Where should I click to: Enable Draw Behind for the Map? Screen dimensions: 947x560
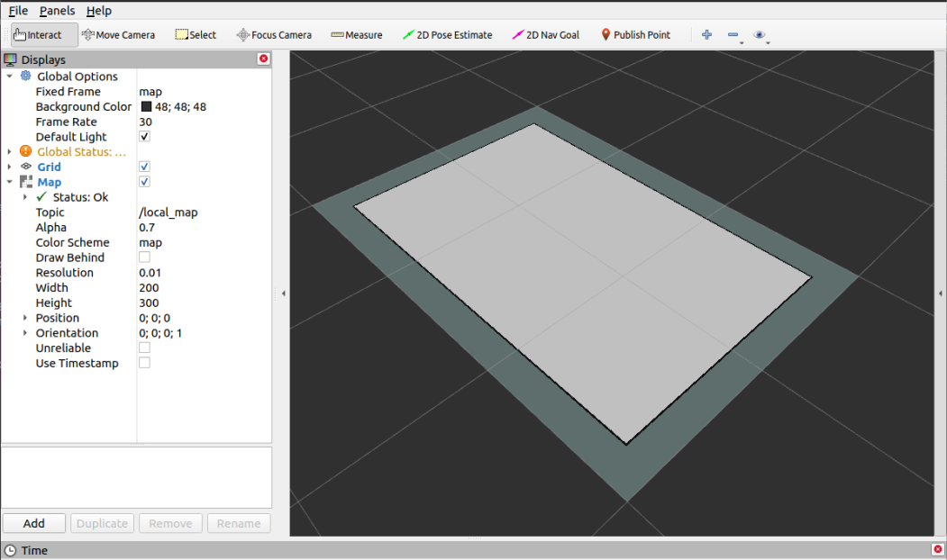144,257
